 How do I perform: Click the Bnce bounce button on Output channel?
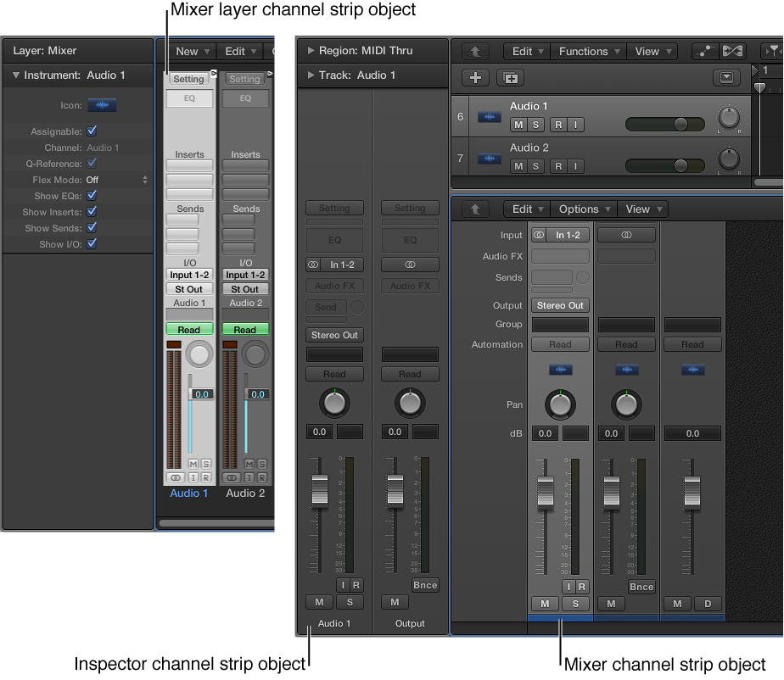pos(425,584)
